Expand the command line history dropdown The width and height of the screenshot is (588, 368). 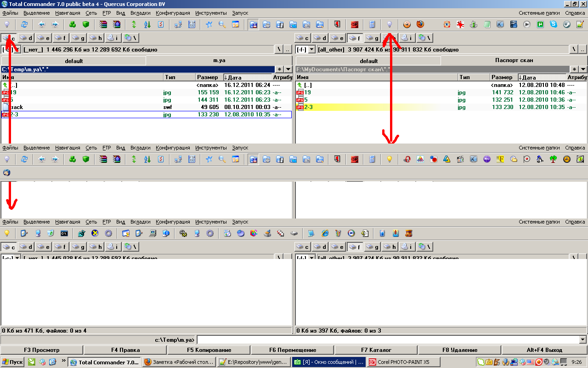[x=583, y=340]
